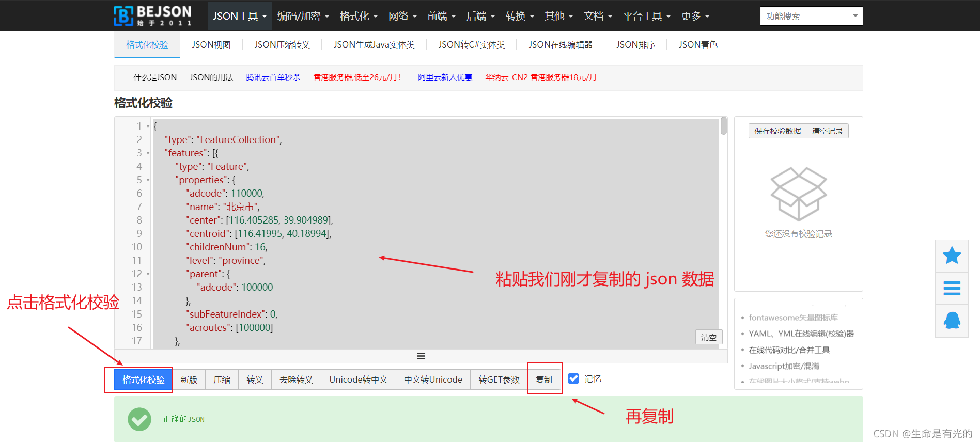Open the 阿里云新人优惠 link
Image resolution: width=980 pixels, height=443 pixels.
click(445, 77)
